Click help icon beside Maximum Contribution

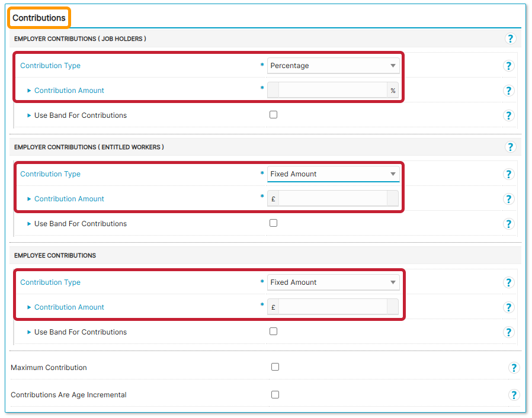point(514,368)
